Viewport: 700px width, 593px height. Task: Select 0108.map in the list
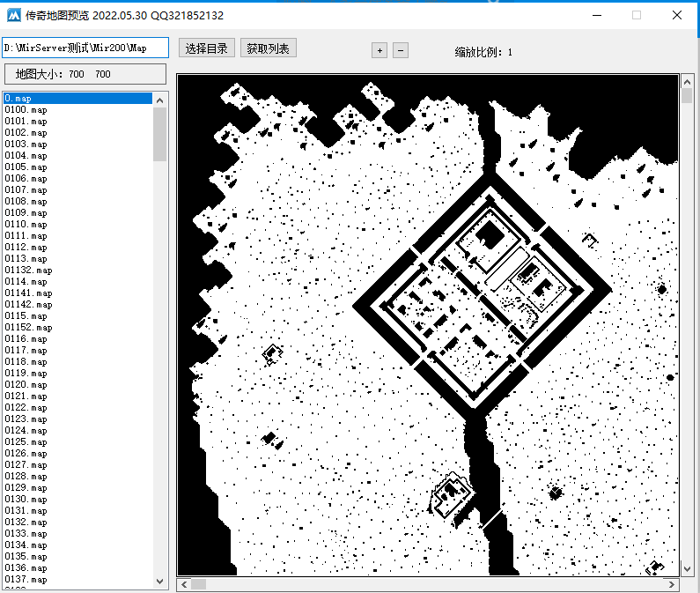pyautogui.click(x=77, y=202)
